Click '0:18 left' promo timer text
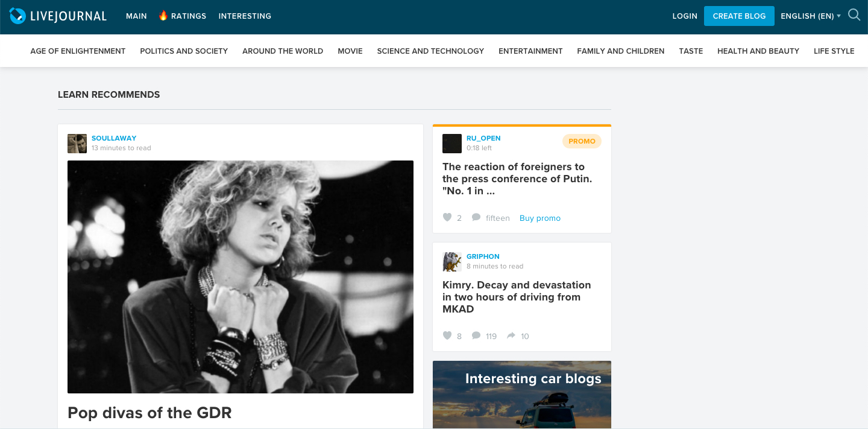 [479, 148]
